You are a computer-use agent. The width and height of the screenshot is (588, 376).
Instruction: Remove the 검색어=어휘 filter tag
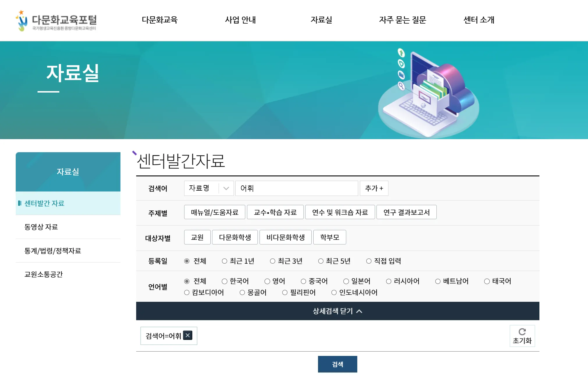coord(188,335)
